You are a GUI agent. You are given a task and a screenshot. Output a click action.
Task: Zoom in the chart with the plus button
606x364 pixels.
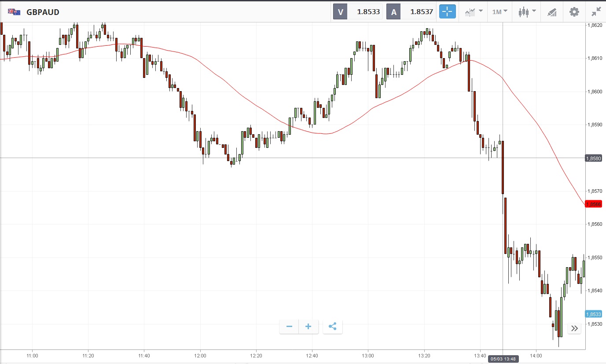pos(308,327)
